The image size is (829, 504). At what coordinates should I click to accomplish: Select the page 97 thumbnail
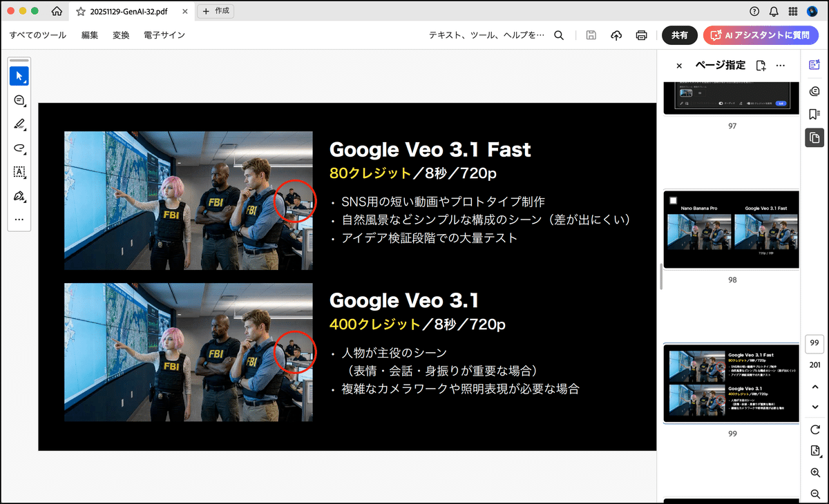[731, 97]
